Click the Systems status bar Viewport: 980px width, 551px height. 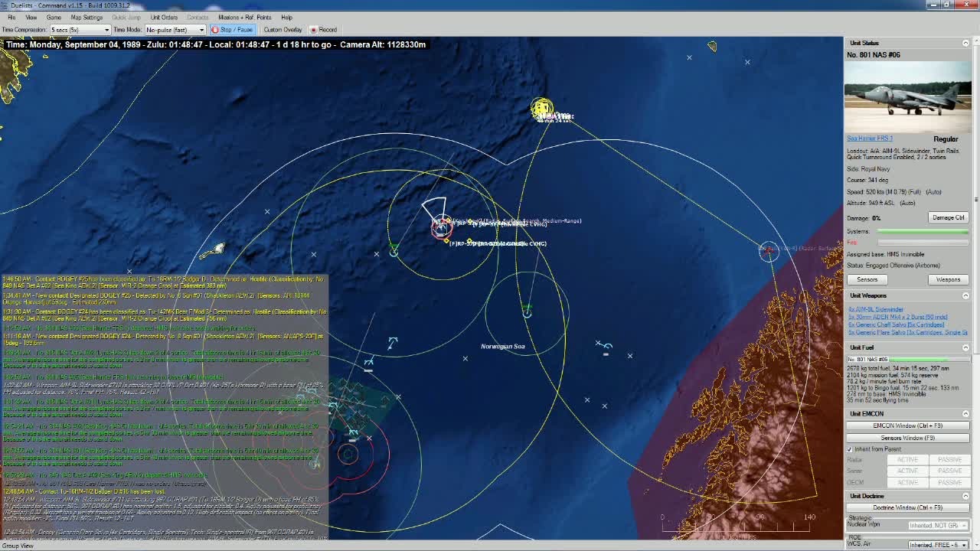click(922, 231)
